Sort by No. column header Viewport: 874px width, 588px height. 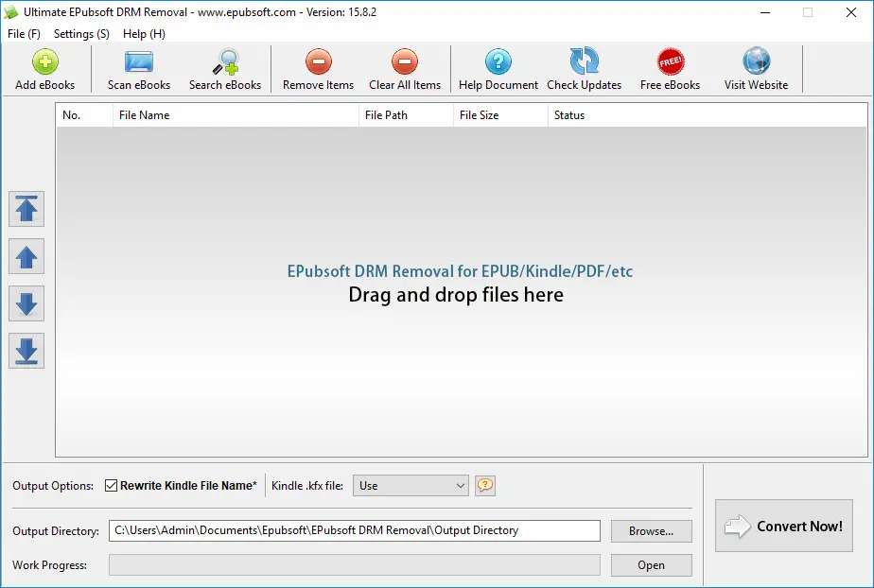(x=85, y=115)
